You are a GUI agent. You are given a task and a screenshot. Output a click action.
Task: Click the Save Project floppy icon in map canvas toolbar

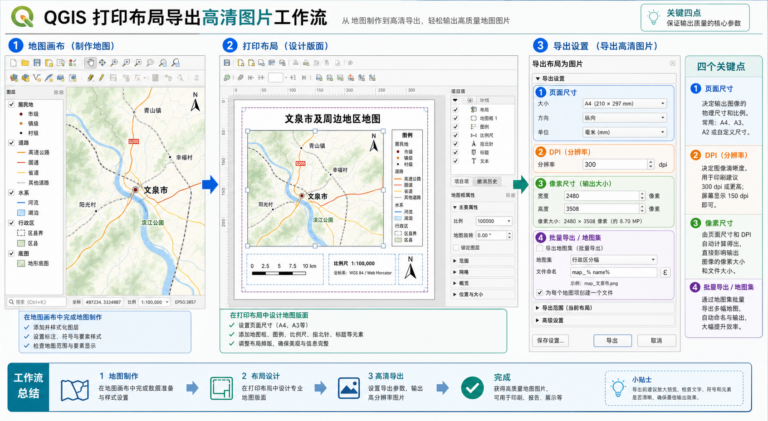point(37,63)
